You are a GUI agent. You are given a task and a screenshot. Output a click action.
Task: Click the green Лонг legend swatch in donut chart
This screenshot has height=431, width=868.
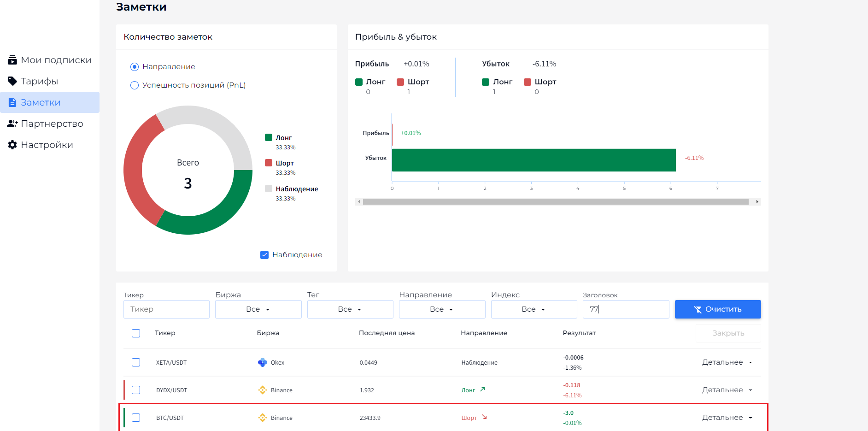click(x=269, y=137)
